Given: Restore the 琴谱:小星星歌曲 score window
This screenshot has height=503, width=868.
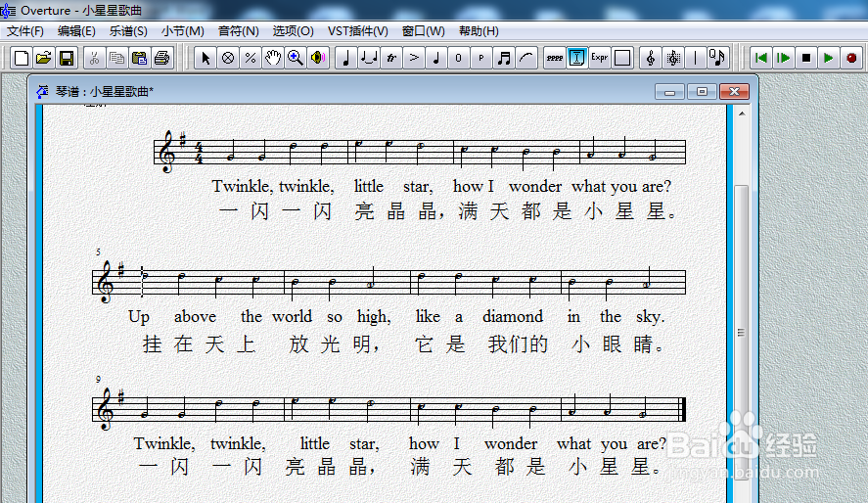Looking at the screenshot, I should (702, 92).
